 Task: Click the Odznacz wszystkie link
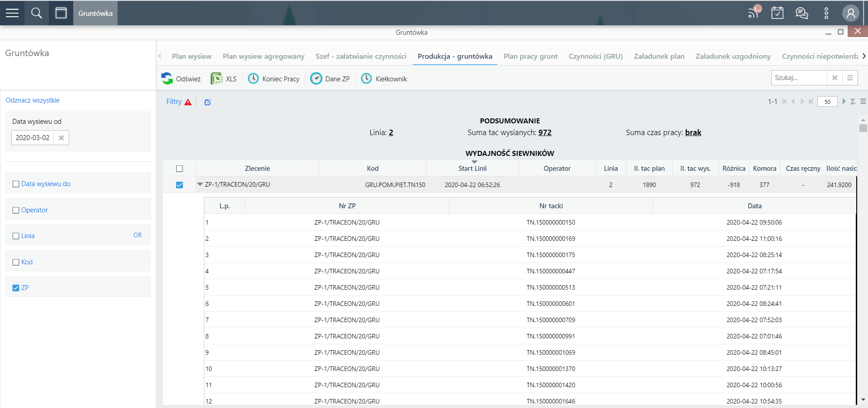pos(33,100)
